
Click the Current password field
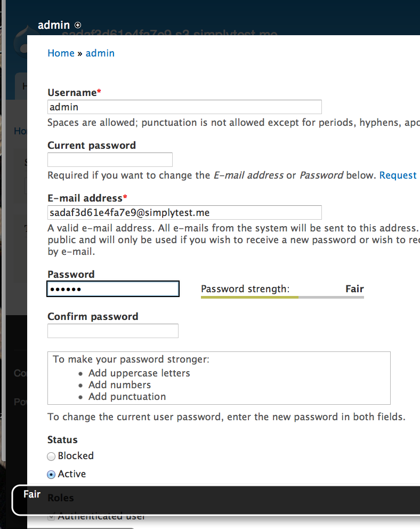point(110,159)
